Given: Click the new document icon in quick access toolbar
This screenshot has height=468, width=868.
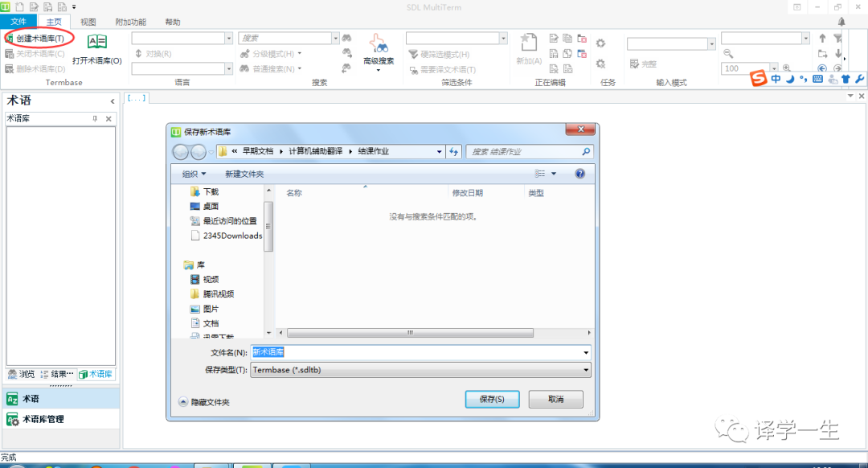Looking at the screenshot, I should pos(20,7).
